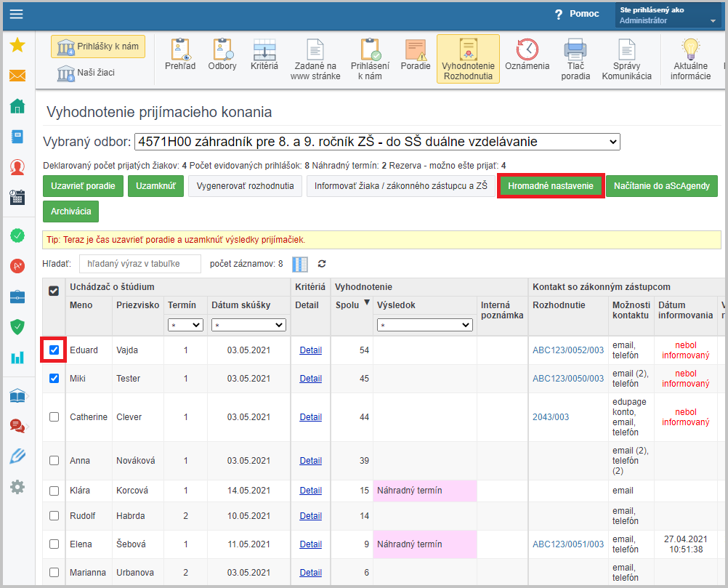Viewport: 728px width, 588px height.
Task: Click the table search input field
Action: pos(139,263)
